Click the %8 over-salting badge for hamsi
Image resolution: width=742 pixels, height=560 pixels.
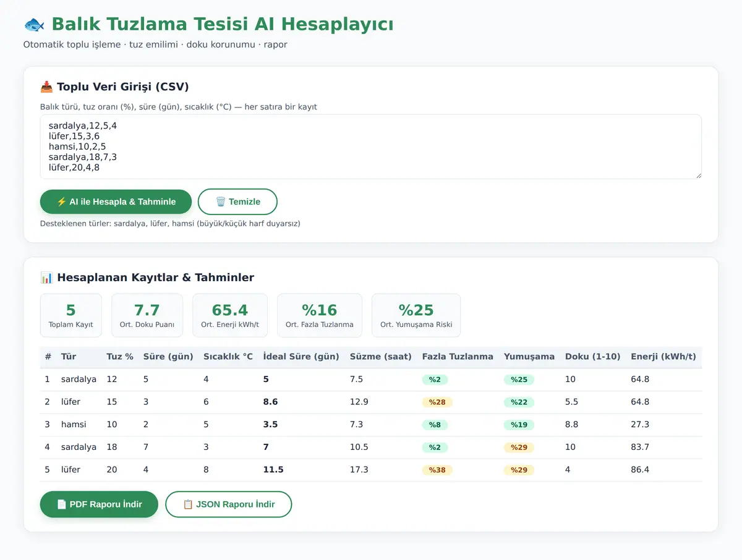coord(435,425)
